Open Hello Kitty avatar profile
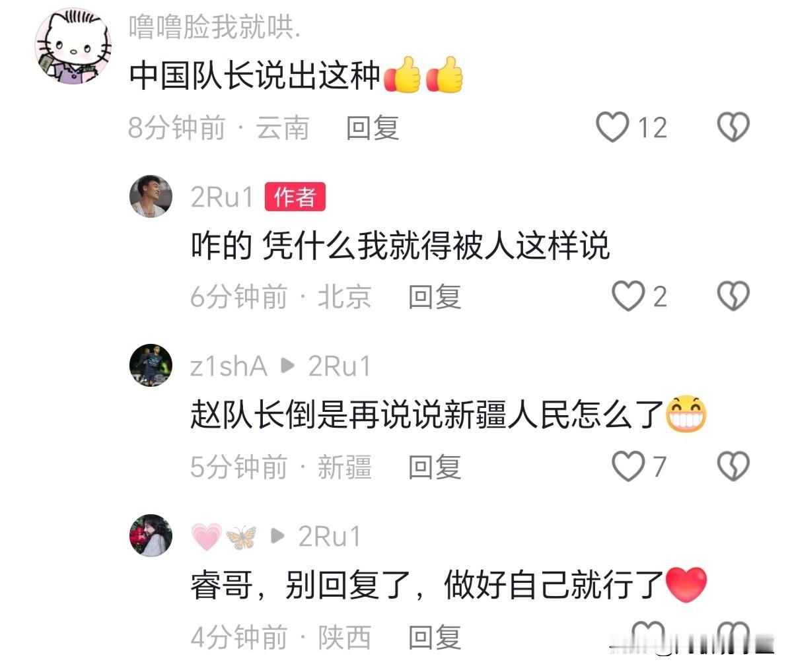Viewport: 792px width, 672px height. 74,46
